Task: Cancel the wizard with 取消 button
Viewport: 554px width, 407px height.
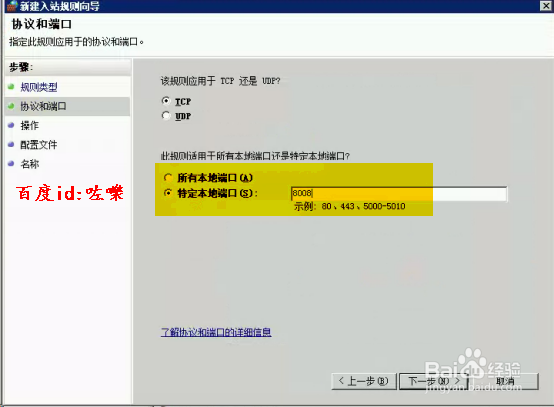Action: pyautogui.click(x=505, y=381)
